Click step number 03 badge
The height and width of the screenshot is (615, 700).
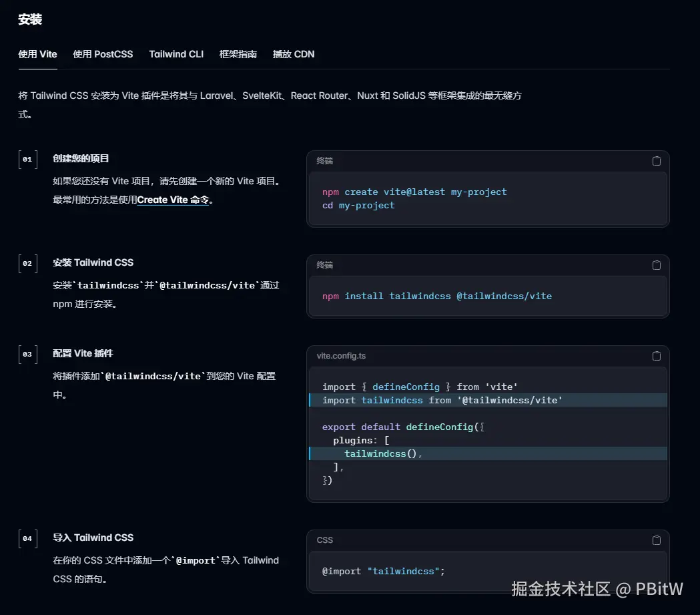point(27,354)
